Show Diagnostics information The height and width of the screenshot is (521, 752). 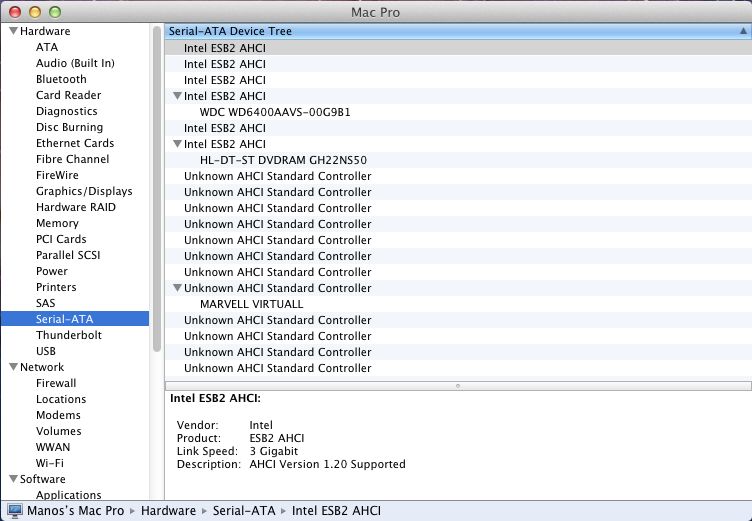67,111
